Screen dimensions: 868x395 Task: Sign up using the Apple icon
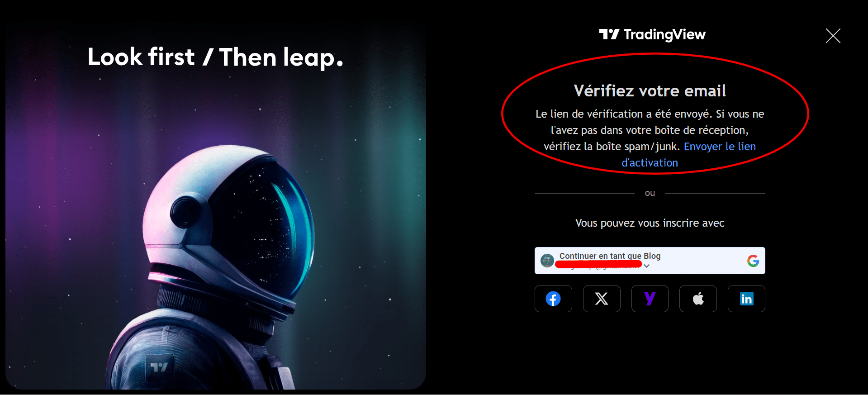coord(698,299)
